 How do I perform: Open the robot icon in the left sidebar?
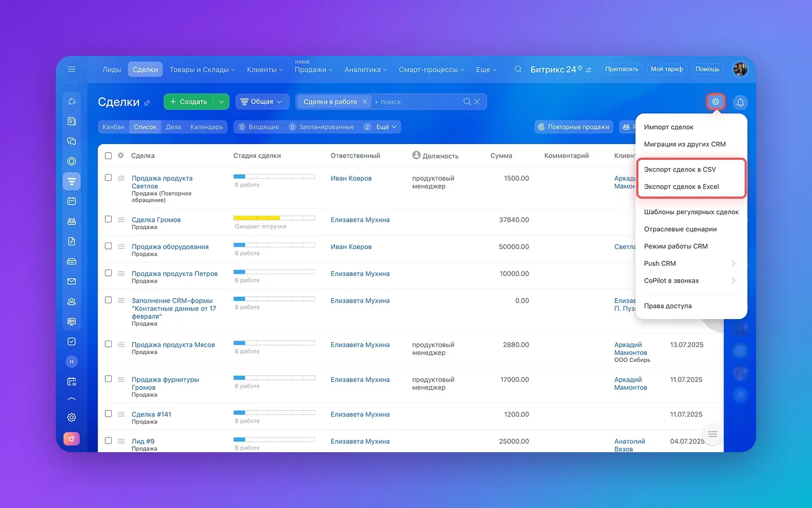pos(72,221)
